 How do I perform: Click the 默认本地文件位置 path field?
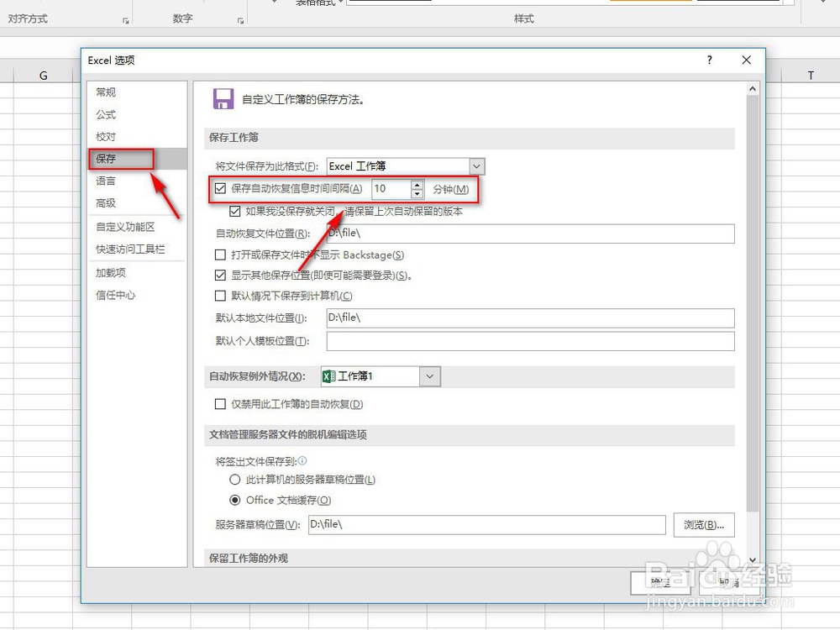530,318
